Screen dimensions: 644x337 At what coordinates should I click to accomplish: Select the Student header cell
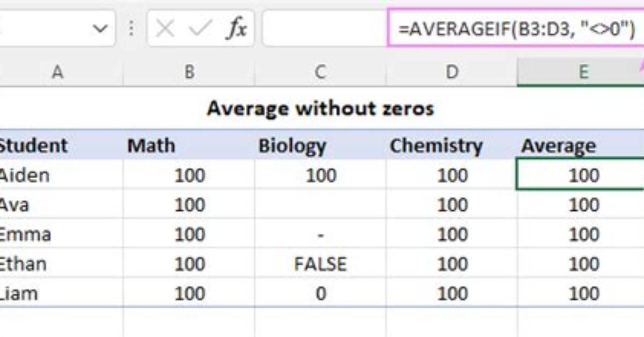tap(61, 145)
